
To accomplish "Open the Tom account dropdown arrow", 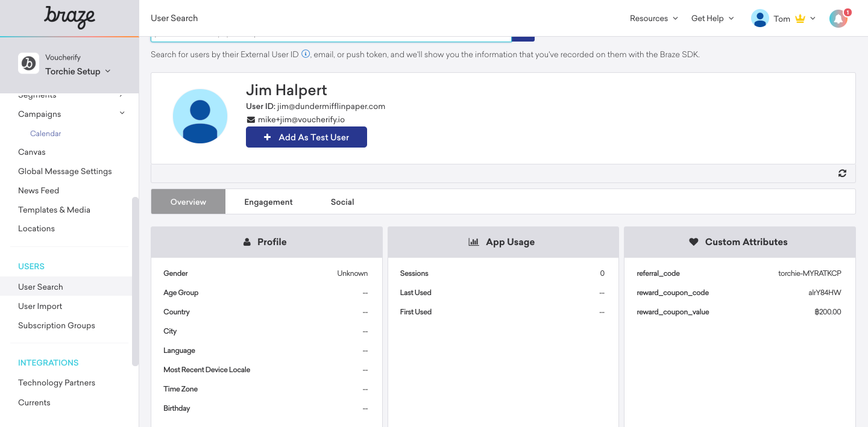I will (813, 19).
